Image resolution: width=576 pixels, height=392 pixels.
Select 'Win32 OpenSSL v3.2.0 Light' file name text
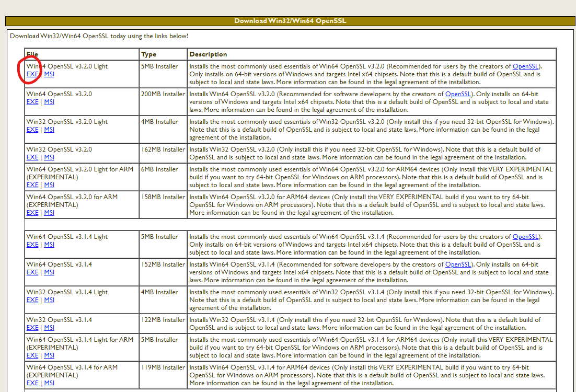pos(67,122)
